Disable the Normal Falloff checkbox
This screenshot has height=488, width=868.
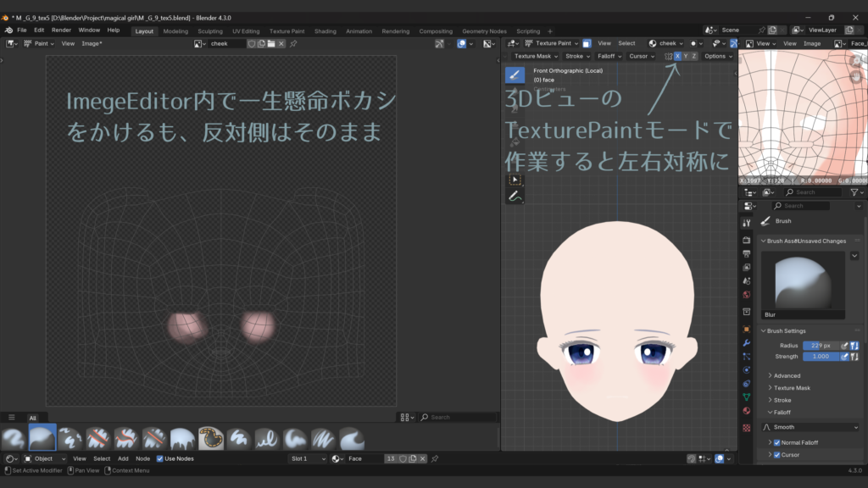(x=777, y=442)
